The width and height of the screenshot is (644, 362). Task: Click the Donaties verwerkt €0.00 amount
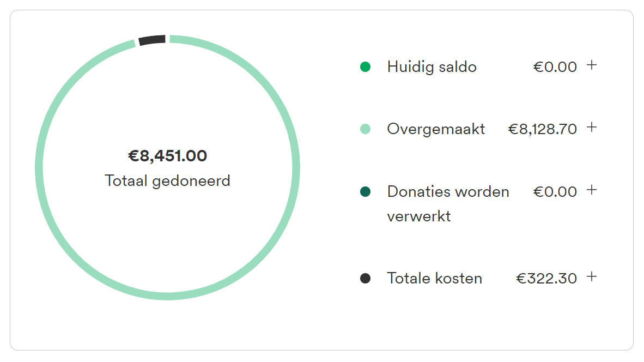click(555, 191)
